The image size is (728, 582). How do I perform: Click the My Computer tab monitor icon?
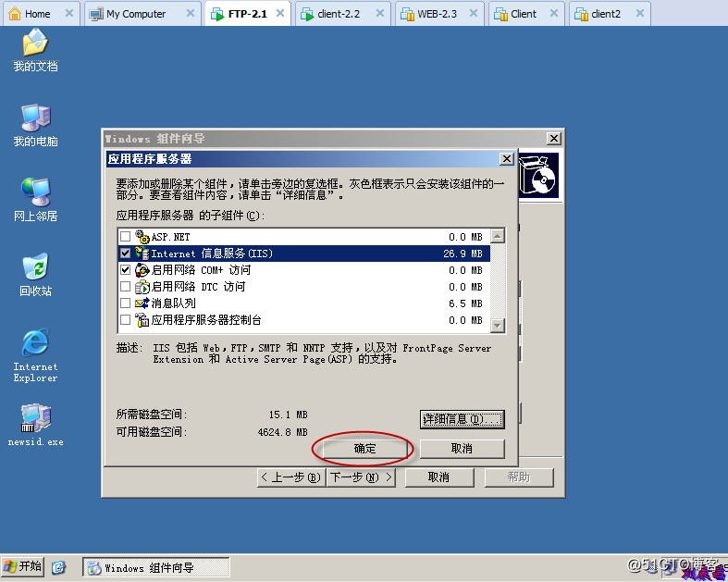point(96,14)
